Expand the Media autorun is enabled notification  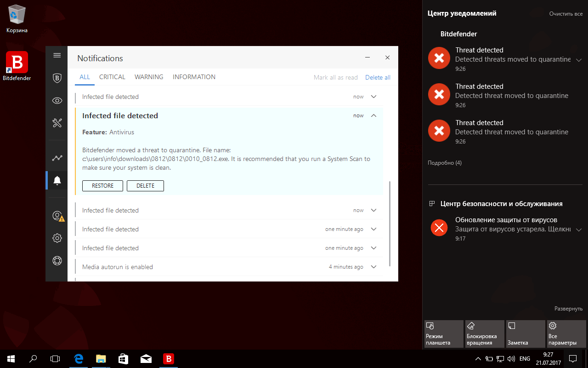click(373, 266)
